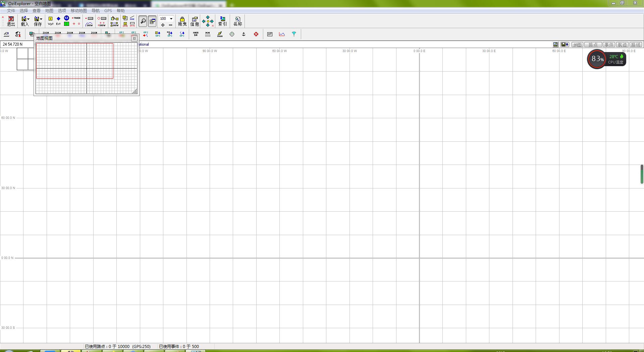Click the M² area calculation icon

click(x=270, y=34)
